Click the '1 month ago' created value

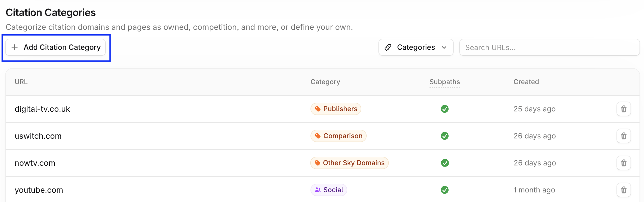click(534, 190)
